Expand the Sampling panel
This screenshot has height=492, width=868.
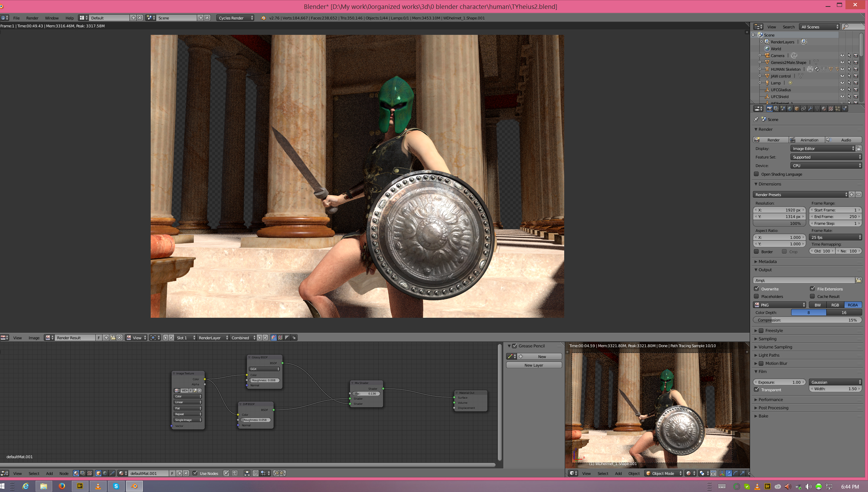(x=768, y=339)
